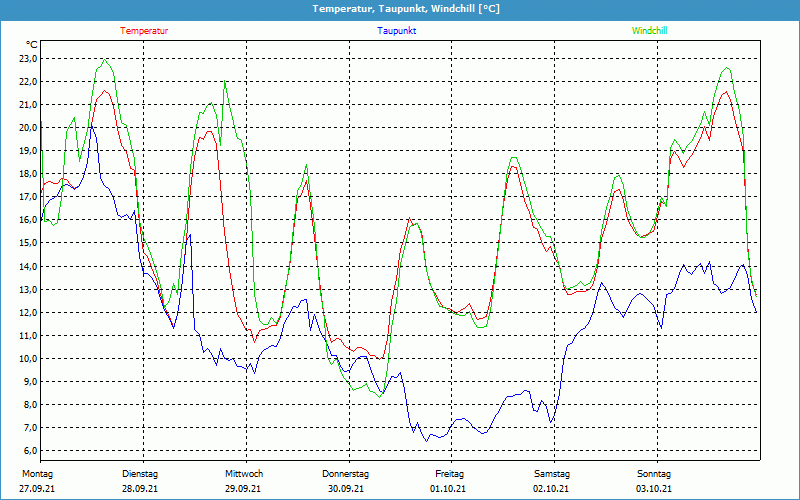Screen dimensions: 800x500
Task: Click the 13,0 y-axis value
Action: click(x=28, y=289)
